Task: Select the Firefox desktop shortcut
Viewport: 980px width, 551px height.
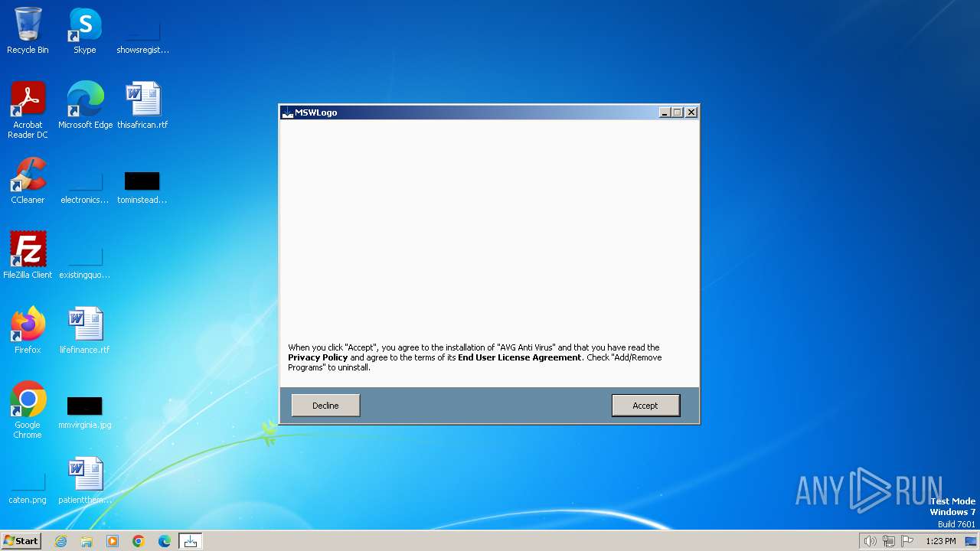Action: pos(28,331)
